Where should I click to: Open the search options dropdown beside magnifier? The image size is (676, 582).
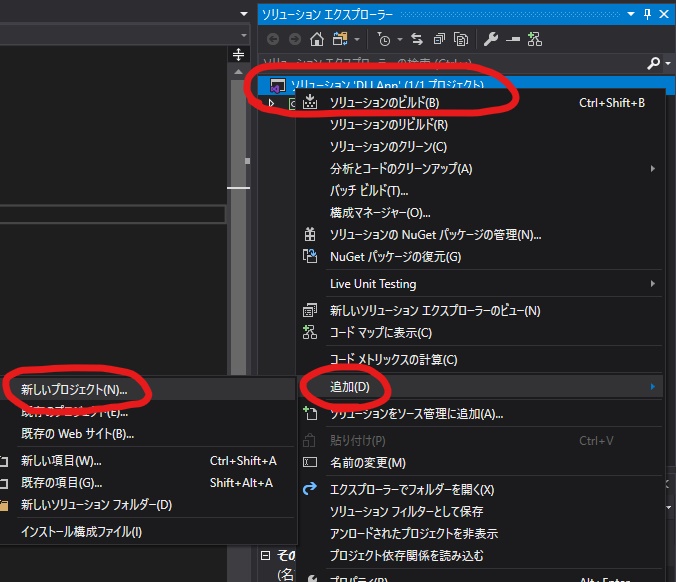coord(668,63)
